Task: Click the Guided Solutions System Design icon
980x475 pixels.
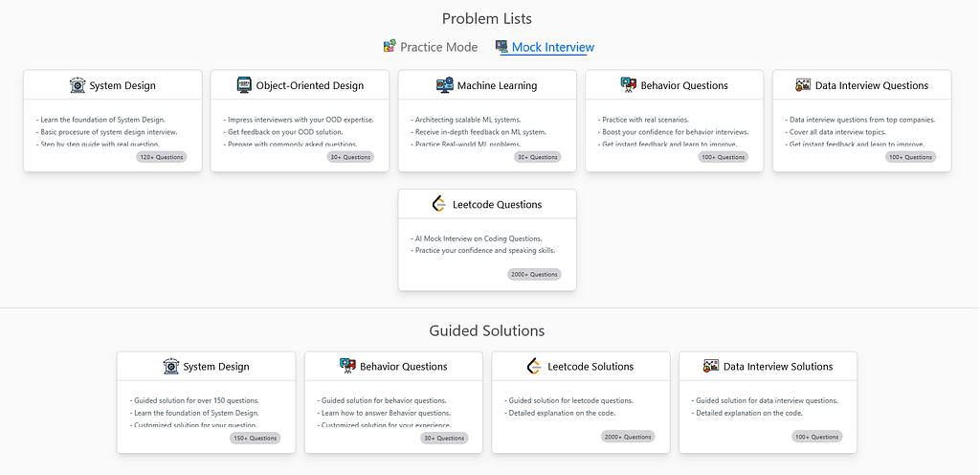Action: tap(170, 366)
